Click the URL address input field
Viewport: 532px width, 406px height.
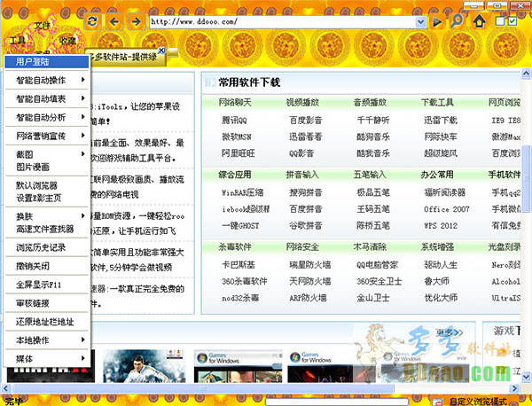coord(283,22)
